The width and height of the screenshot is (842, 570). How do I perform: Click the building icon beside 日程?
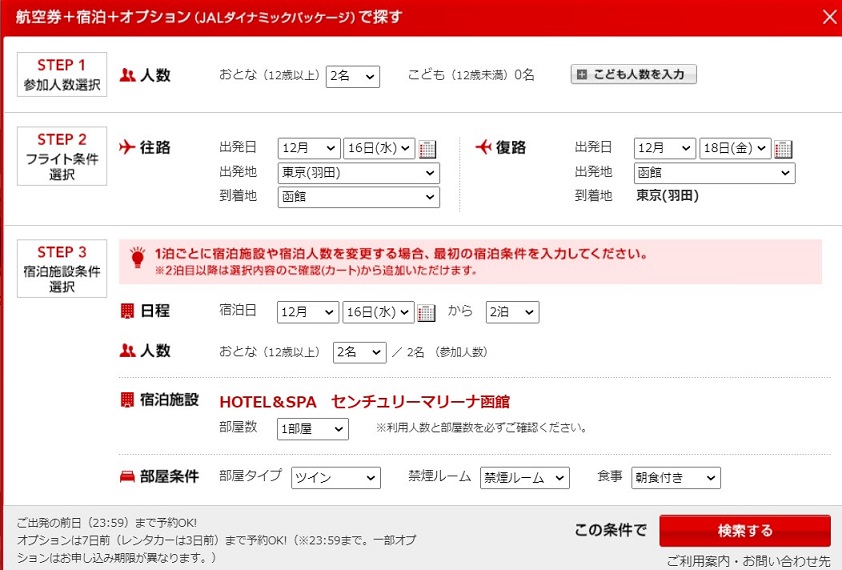[x=127, y=311]
